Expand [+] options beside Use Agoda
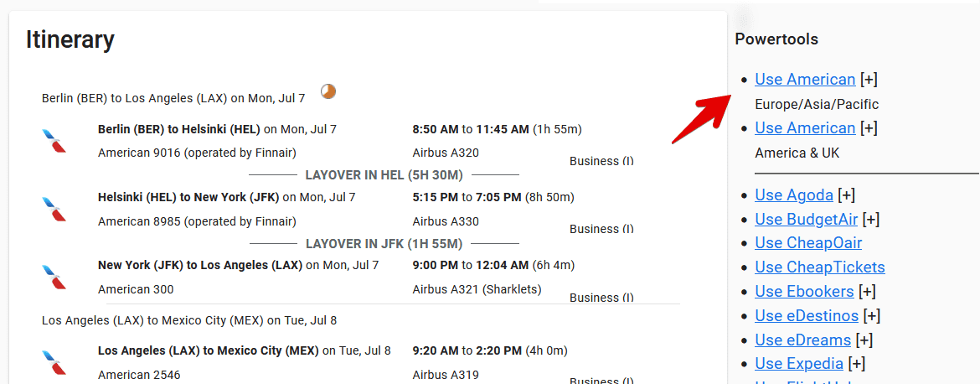 coord(847,195)
